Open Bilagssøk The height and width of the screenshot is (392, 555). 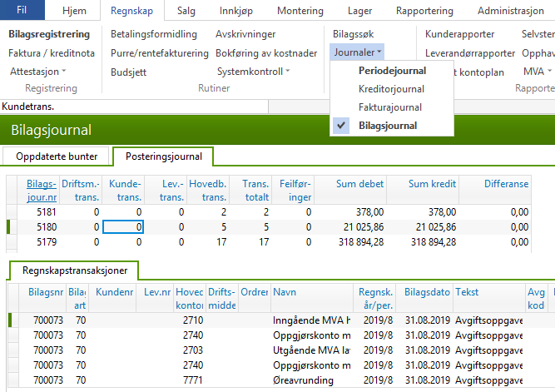pos(353,34)
